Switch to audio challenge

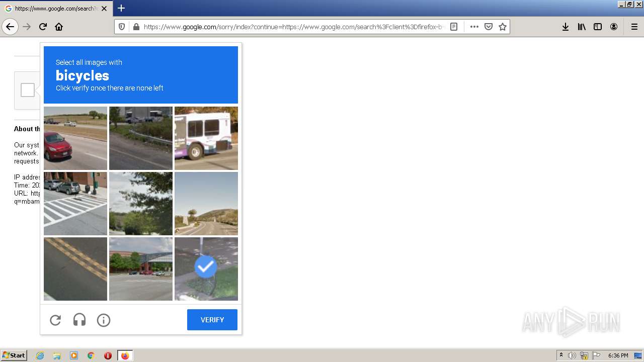pyautogui.click(x=79, y=320)
